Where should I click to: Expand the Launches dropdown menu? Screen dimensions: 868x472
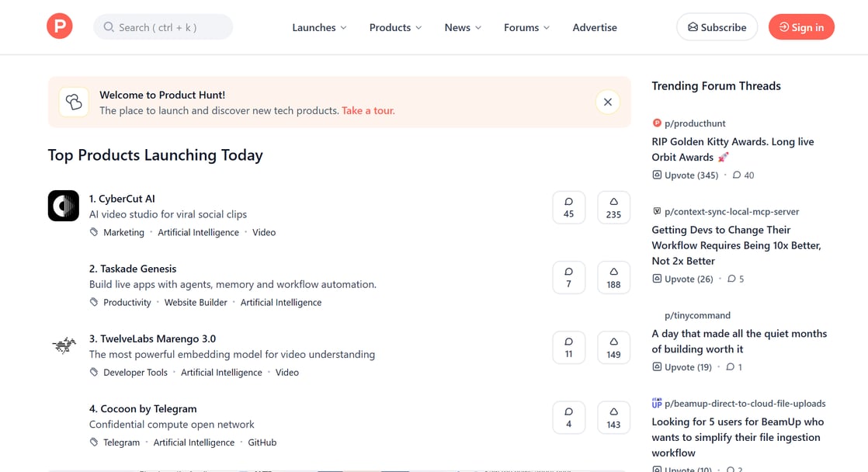[x=319, y=27]
